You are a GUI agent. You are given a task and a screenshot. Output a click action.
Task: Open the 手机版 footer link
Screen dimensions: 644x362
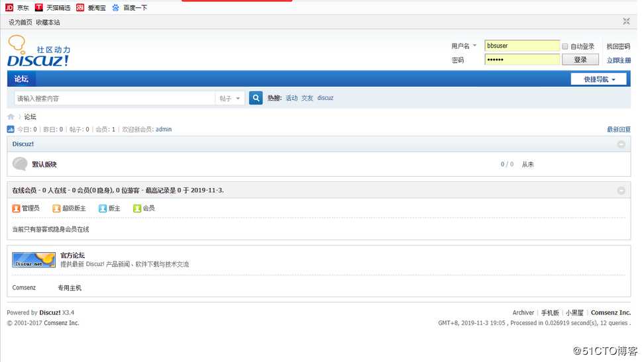[x=550, y=313]
